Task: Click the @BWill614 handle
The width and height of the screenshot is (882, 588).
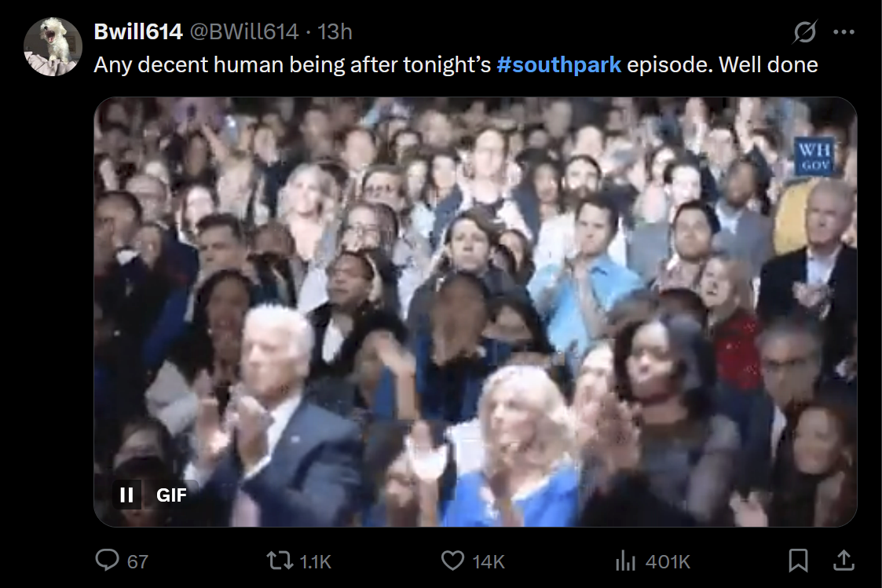Action: [243, 31]
